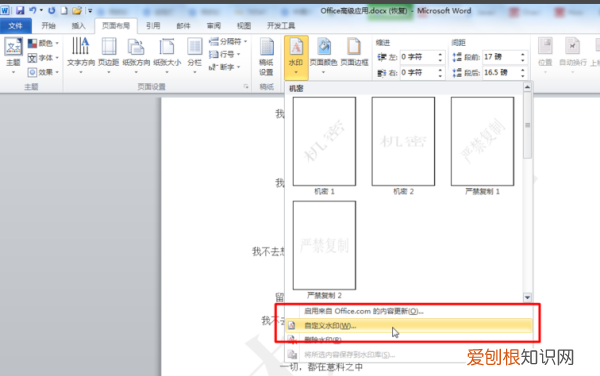Open the theme 字体 (Fonts) option
Screen dimensions: 600x376
(x=43, y=58)
